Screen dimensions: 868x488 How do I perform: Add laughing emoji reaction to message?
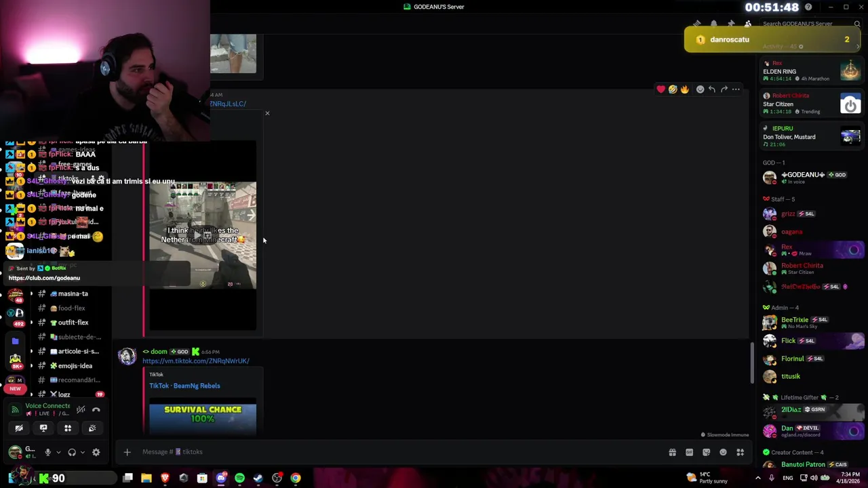pos(673,89)
